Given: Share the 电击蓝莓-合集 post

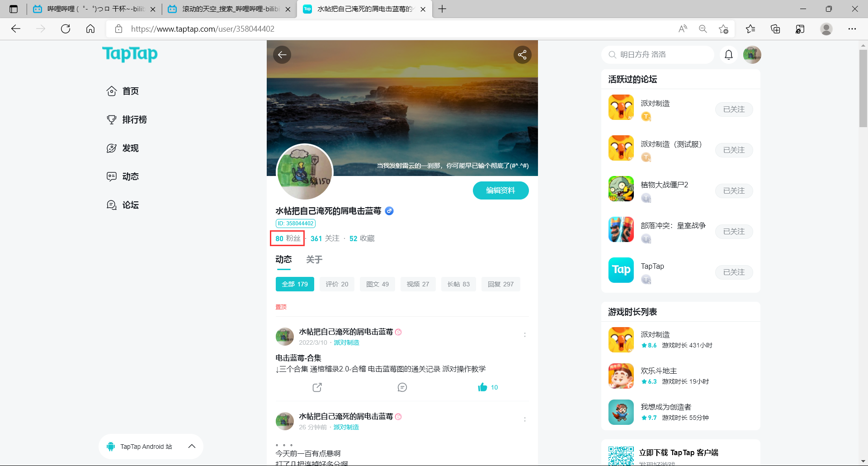Looking at the screenshot, I should (317, 387).
